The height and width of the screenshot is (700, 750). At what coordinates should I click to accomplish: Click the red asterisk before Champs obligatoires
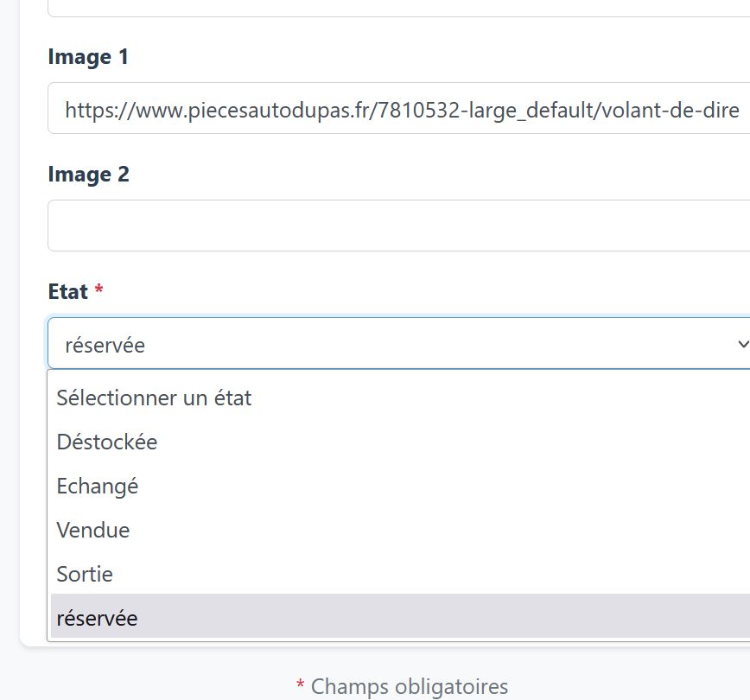pos(300,684)
